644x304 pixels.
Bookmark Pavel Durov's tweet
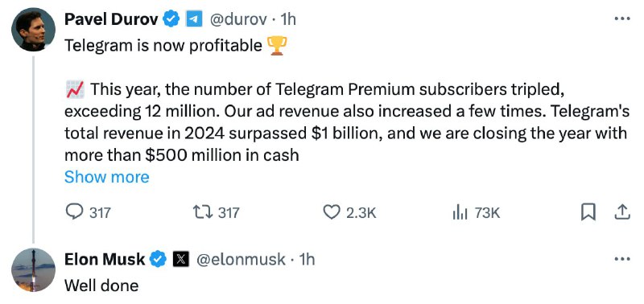point(588,212)
